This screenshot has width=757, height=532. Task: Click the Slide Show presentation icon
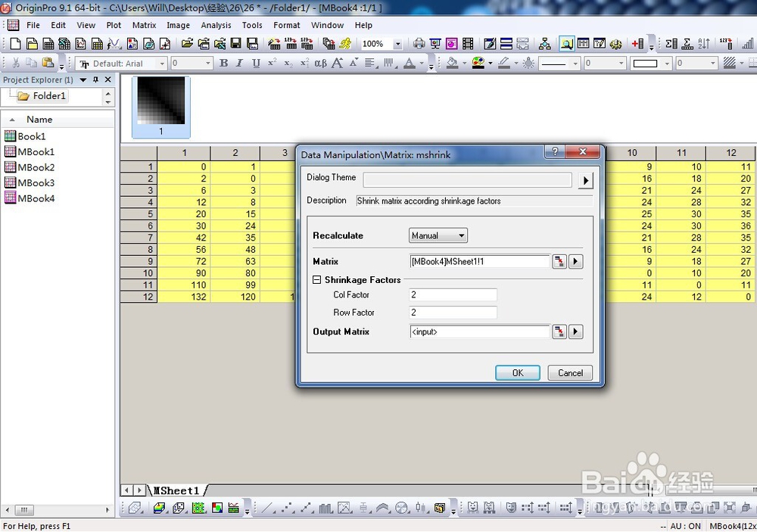435,44
